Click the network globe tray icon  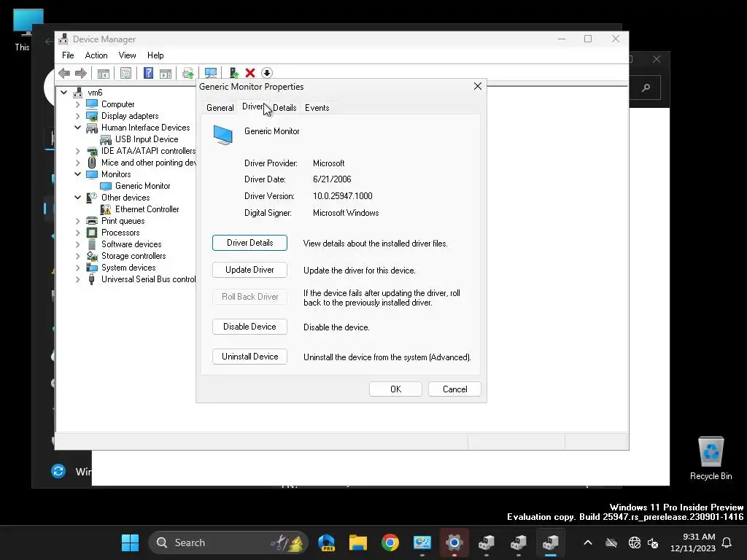[634, 542]
